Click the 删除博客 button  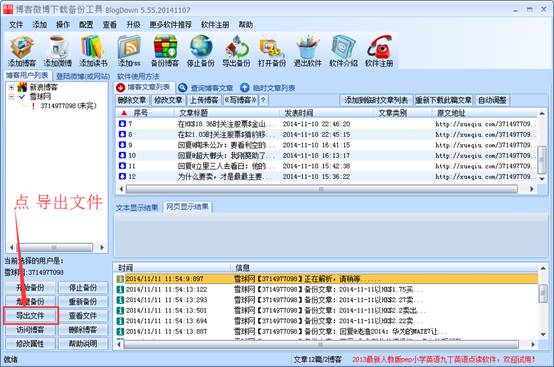tap(83, 330)
